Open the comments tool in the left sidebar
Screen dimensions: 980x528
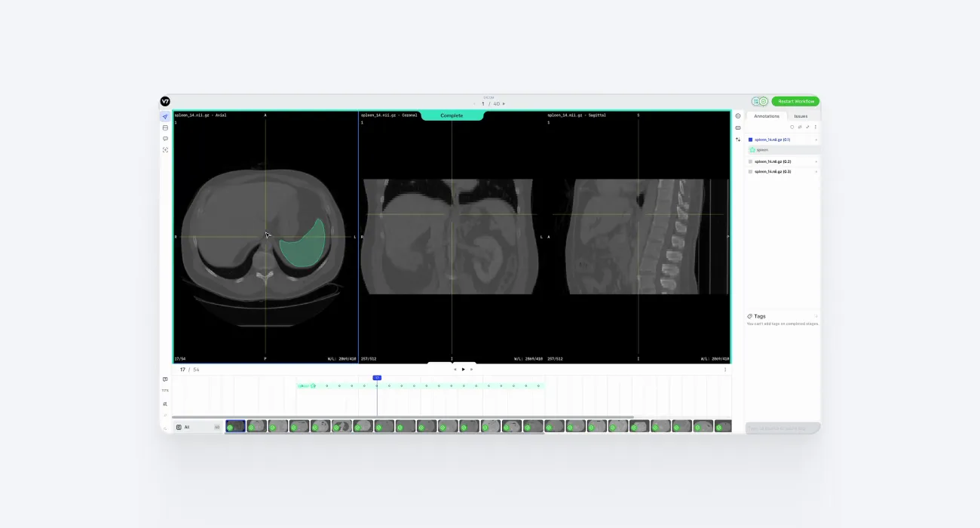(165, 138)
